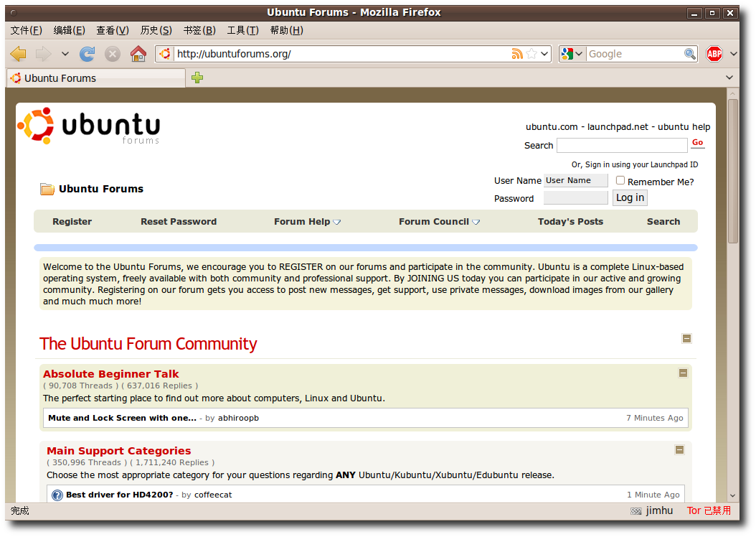Open the 工具(T) tools menu
Viewport: 756px width, 537px height.
pyautogui.click(x=242, y=30)
